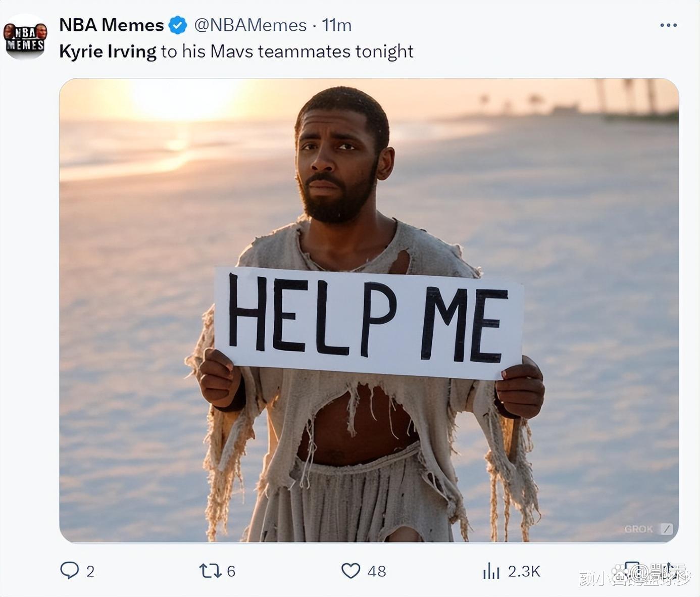Click the NBA Memes profile avatar
700x597 pixels.
pos(25,38)
